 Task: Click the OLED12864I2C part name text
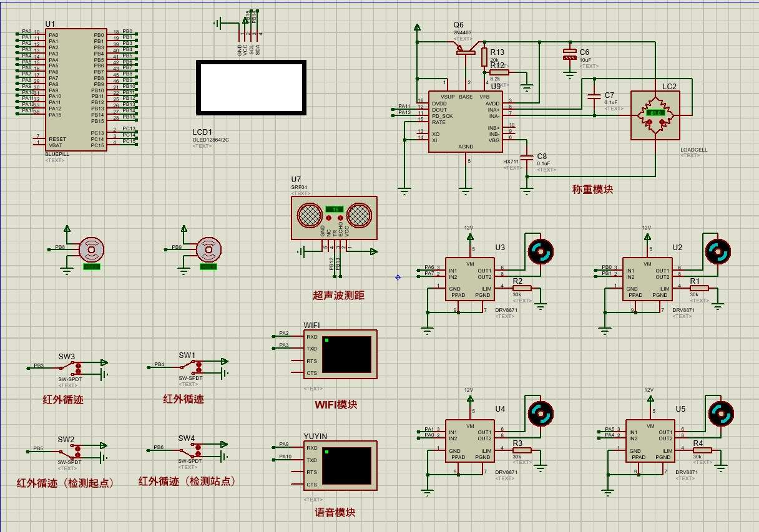211,140
